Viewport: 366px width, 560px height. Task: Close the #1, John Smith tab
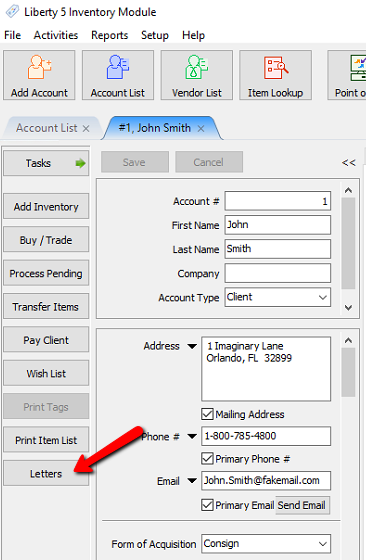pos(201,129)
